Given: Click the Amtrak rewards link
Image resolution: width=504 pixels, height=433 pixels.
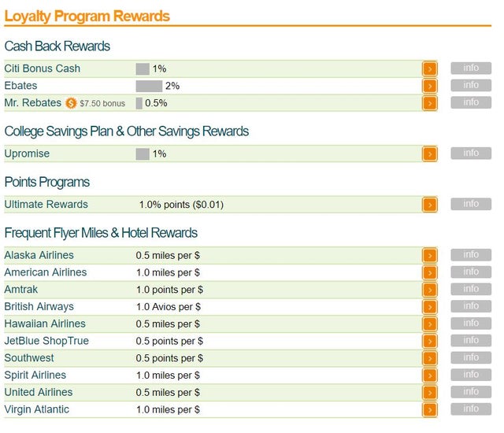Looking at the screenshot, I should (21, 290).
